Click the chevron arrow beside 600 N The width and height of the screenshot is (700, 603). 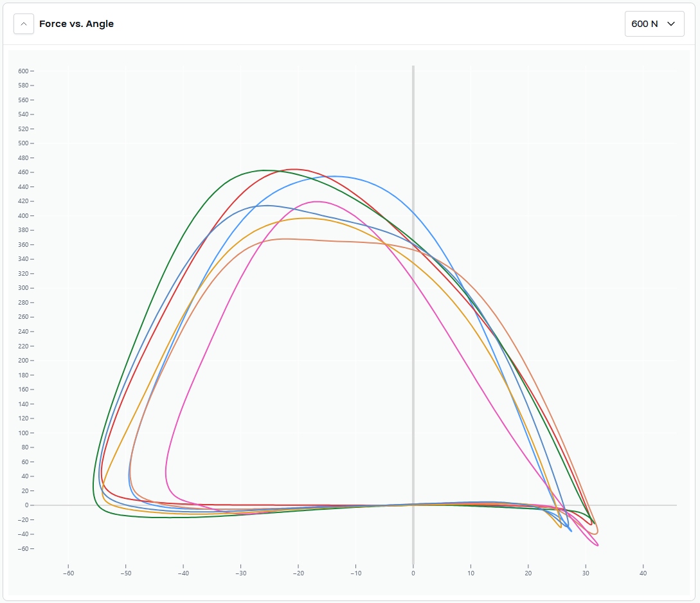pos(671,24)
